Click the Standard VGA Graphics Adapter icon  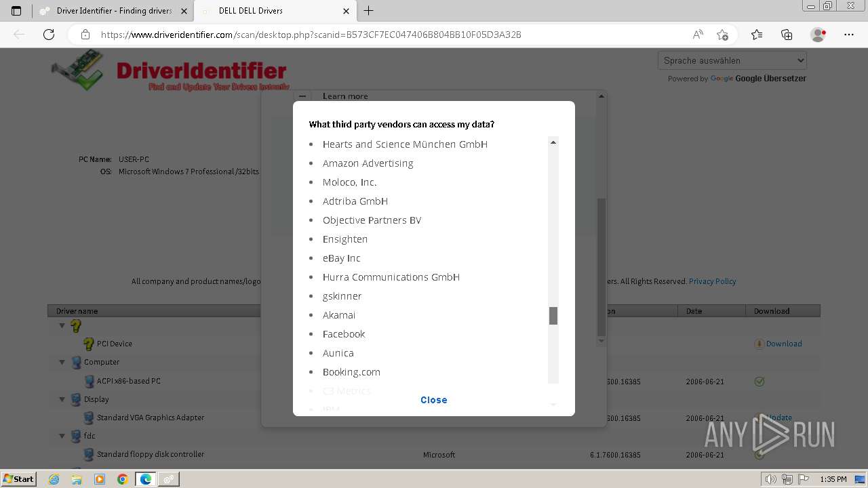pyautogui.click(x=89, y=418)
